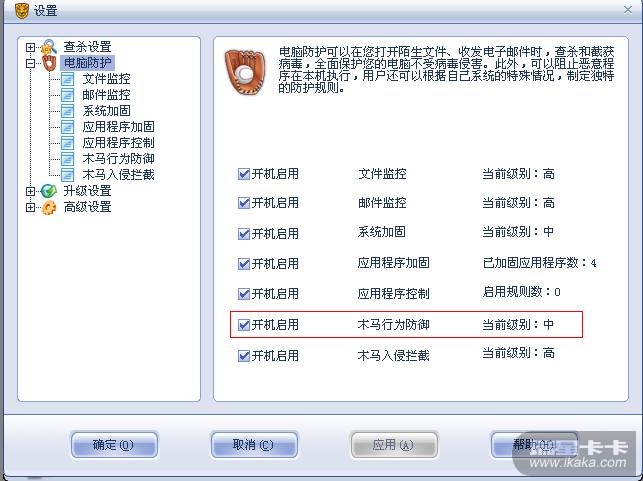Expand the 高级设置 tree node

[30, 207]
